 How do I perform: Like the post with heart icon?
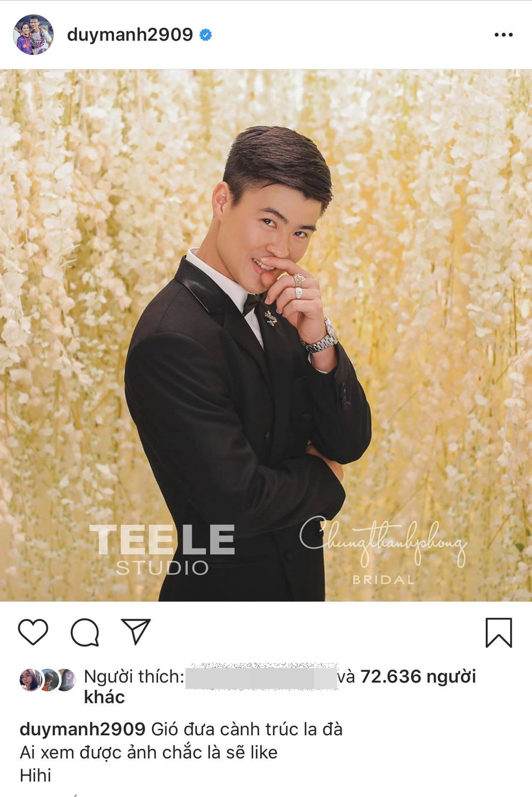coord(33,632)
